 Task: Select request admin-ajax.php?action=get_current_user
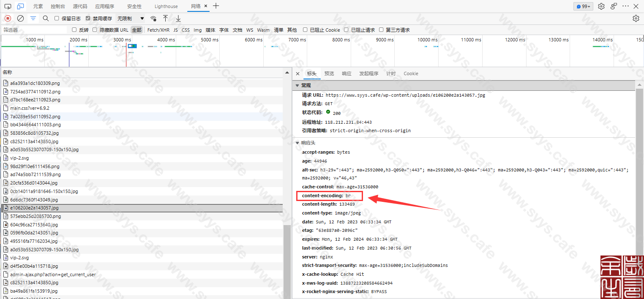pos(142,275)
